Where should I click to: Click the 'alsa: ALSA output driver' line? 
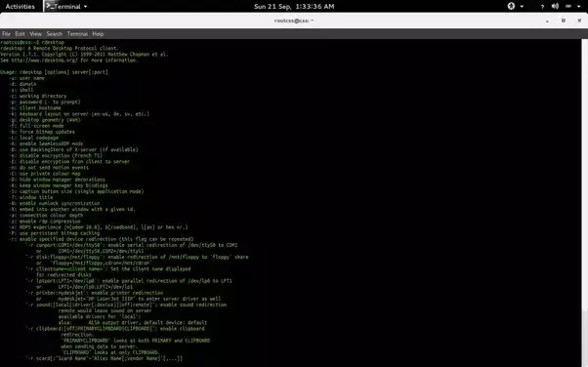pyautogui.click(x=133, y=322)
